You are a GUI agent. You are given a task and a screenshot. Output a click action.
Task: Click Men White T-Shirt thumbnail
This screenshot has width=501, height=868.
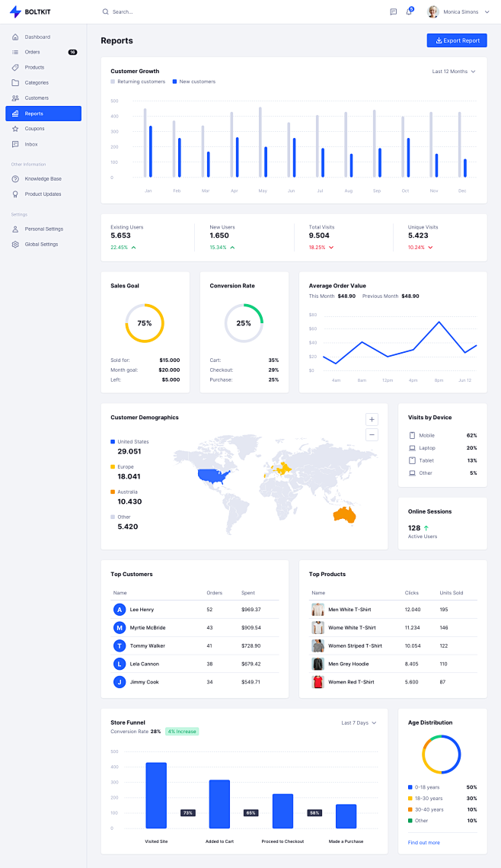click(318, 610)
